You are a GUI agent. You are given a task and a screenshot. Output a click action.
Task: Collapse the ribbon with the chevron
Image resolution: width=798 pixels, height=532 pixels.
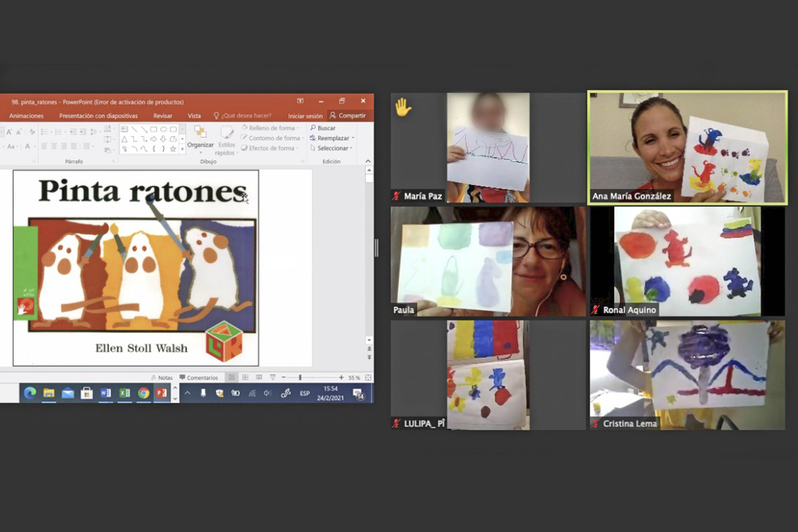point(368,161)
